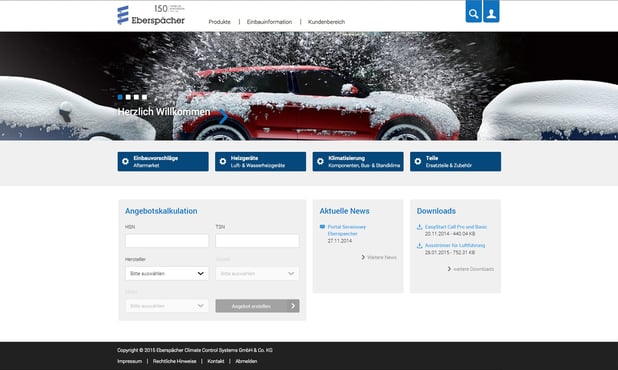
Task: Click the Eberspächer logo
Action: (151, 15)
